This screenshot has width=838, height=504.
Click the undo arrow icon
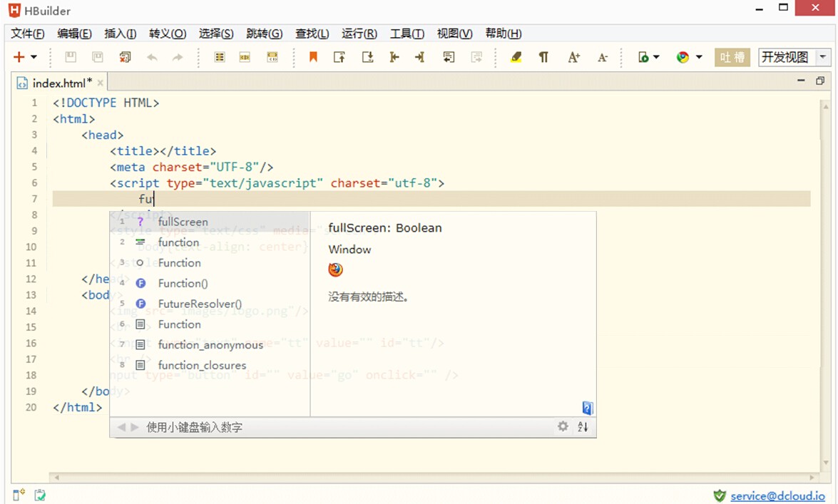point(153,56)
